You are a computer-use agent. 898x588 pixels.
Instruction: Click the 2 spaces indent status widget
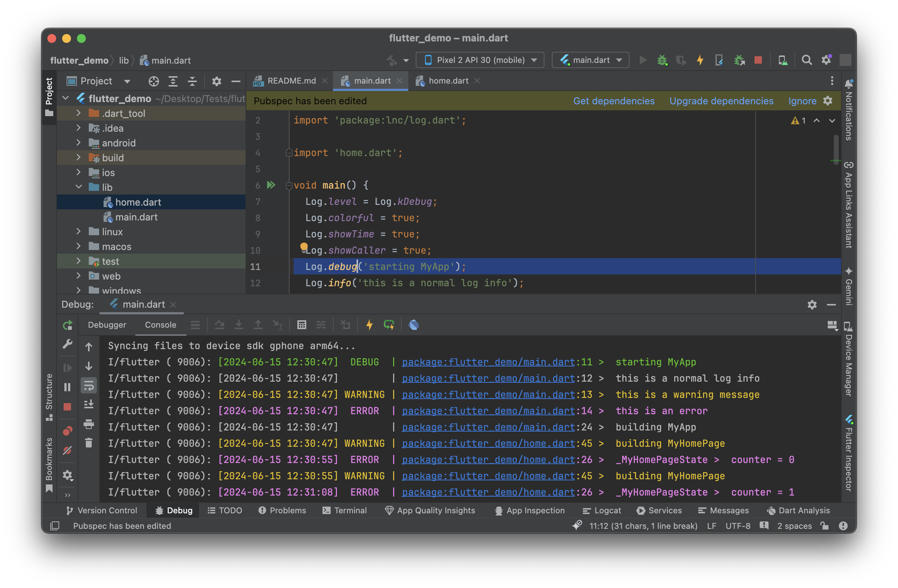[x=794, y=526]
